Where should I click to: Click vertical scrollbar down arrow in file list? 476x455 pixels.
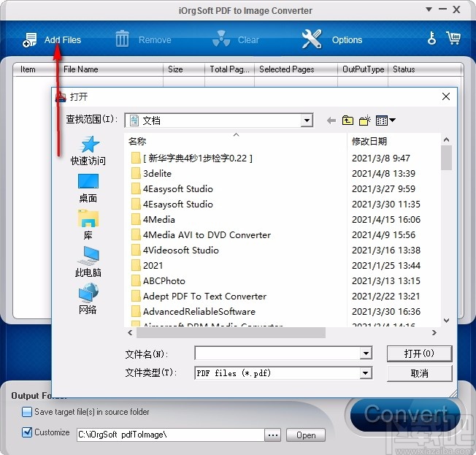tap(446, 320)
